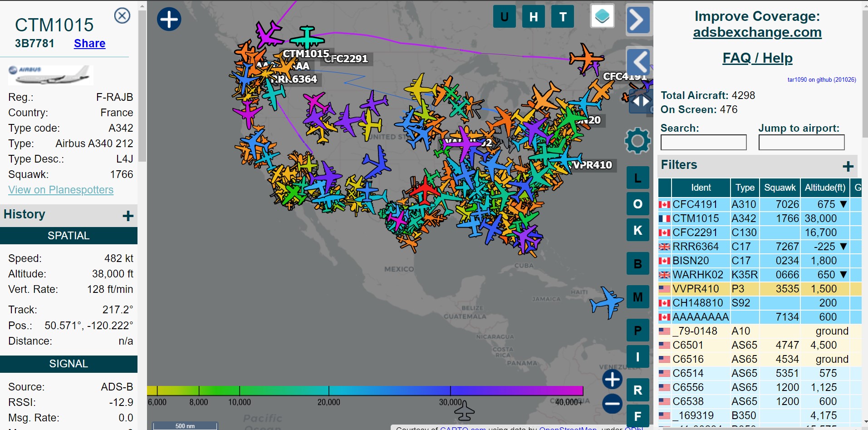Viewport: 868px width, 430px height.
Task: Open CARTO.com attribution link
Action: (463, 428)
